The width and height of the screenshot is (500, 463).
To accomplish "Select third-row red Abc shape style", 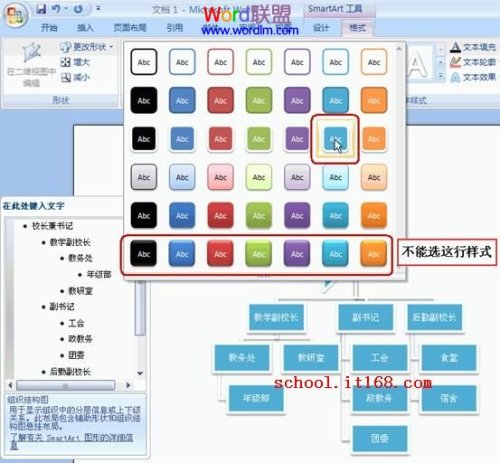I will (x=220, y=139).
